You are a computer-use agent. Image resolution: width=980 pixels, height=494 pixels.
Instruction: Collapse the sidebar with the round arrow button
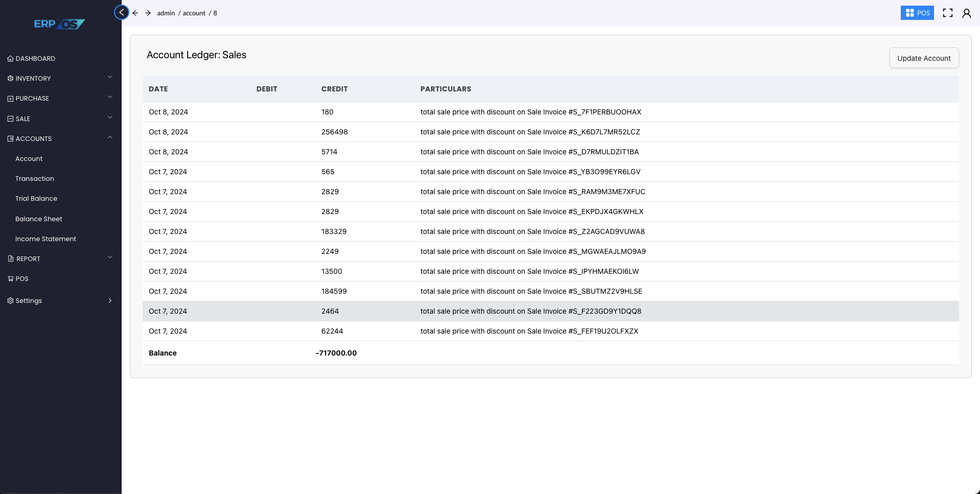tap(122, 12)
